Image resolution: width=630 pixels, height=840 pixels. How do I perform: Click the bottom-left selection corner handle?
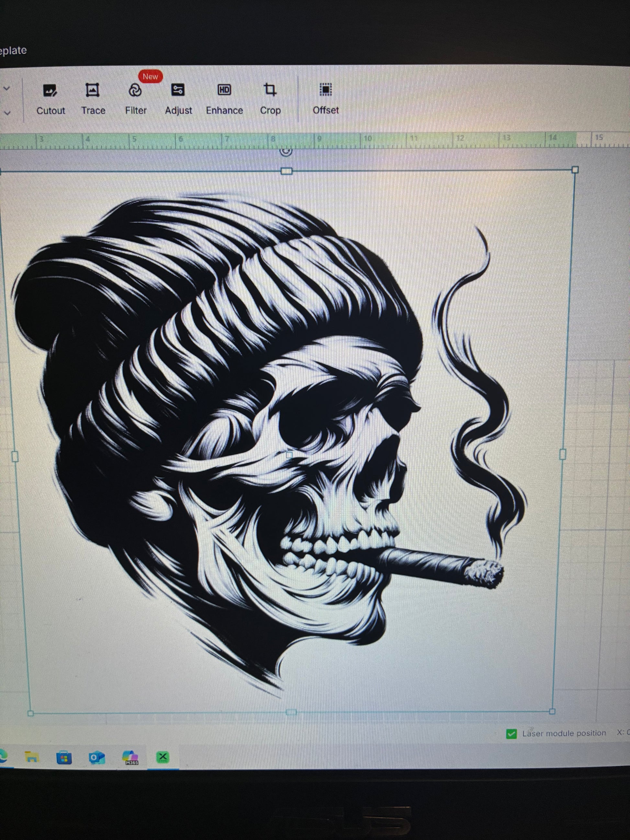point(31,713)
